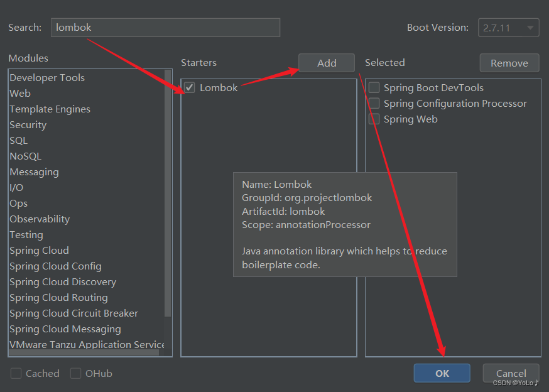This screenshot has width=549, height=392.
Task: Select the Spring Cloud Messaging module
Action: pyautogui.click(x=86, y=329)
